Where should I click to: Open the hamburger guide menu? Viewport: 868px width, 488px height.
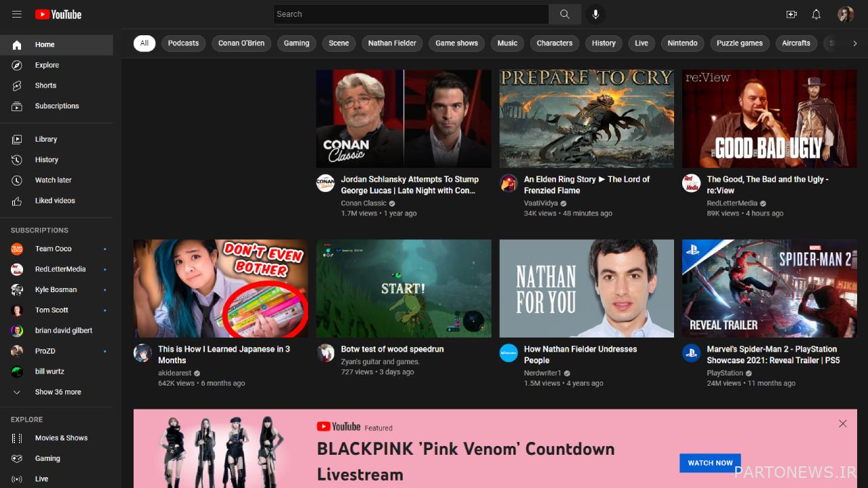[x=17, y=14]
